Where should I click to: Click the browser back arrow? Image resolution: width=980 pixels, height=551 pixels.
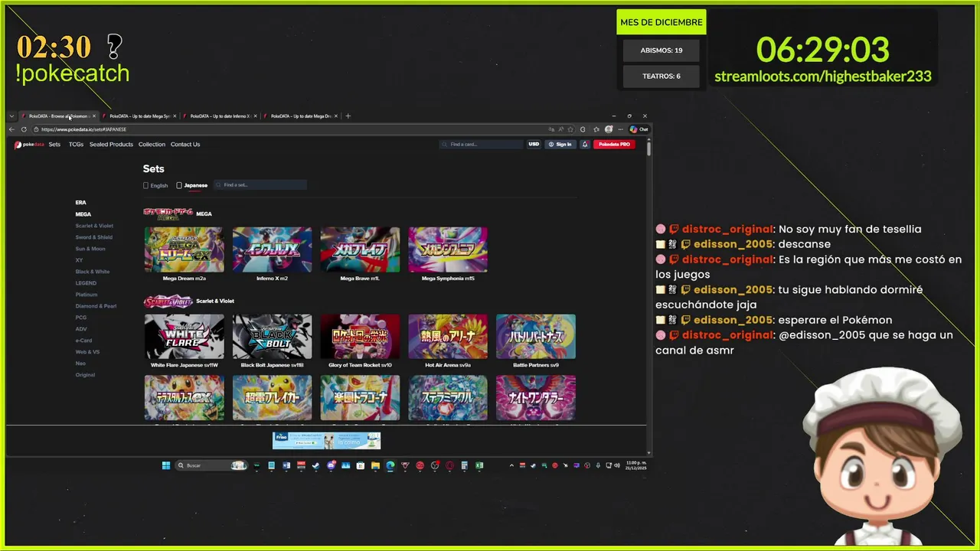point(11,129)
